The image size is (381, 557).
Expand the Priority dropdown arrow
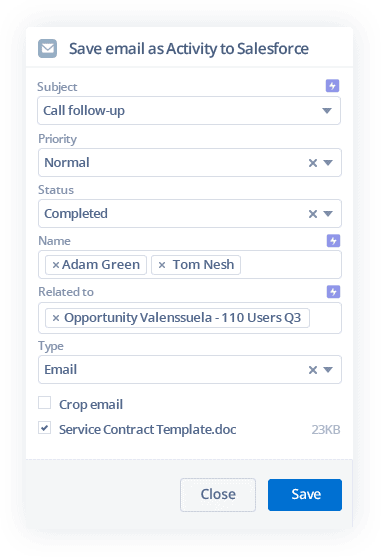[328, 163]
